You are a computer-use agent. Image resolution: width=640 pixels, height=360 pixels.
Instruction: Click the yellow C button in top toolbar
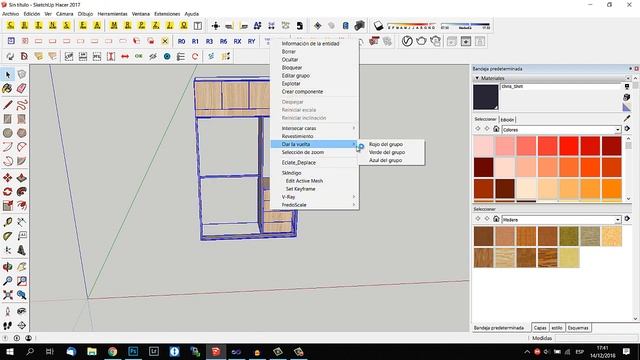(x=11, y=26)
